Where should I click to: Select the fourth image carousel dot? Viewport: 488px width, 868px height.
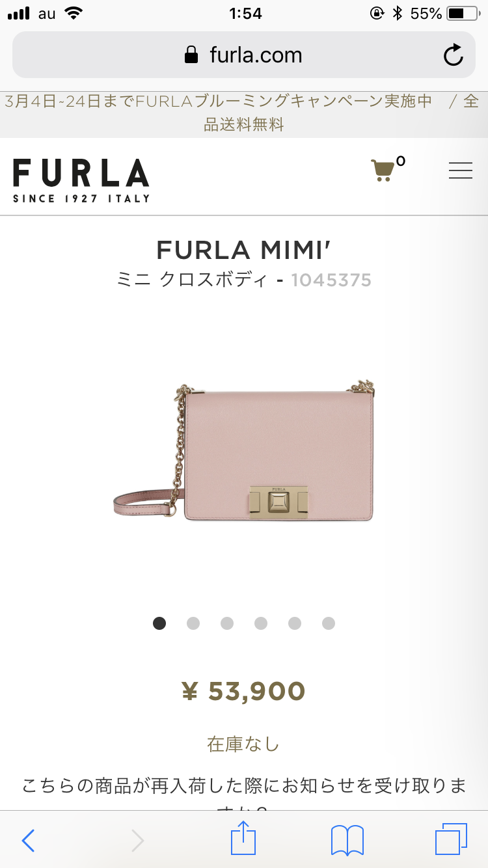coord(261,623)
